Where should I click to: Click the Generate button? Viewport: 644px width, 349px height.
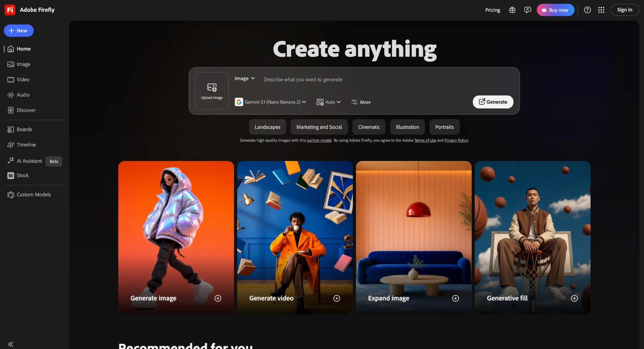point(493,102)
